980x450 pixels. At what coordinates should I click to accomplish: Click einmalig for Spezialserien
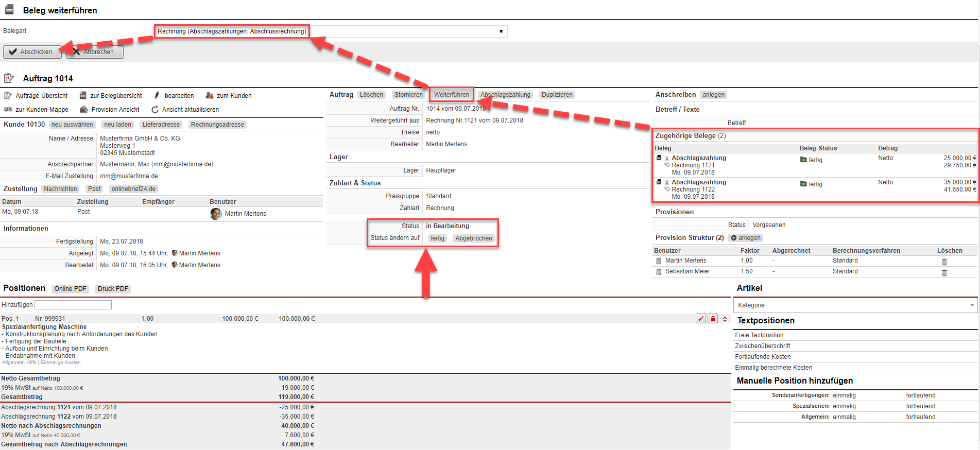(844, 406)
